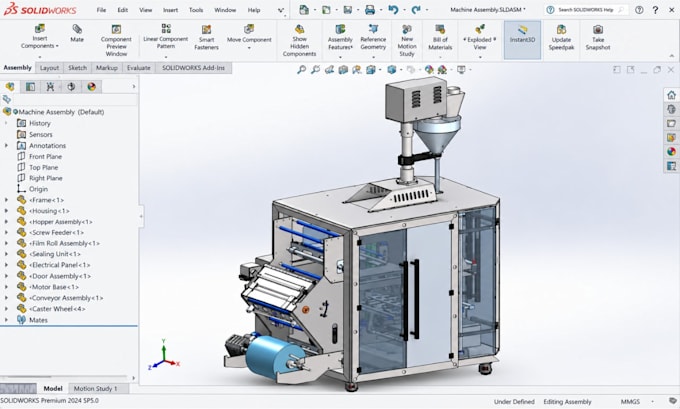Switch to SOLIDWORKS Add-Ins tab
Screen dimensions: 680x409
(193, 68)
